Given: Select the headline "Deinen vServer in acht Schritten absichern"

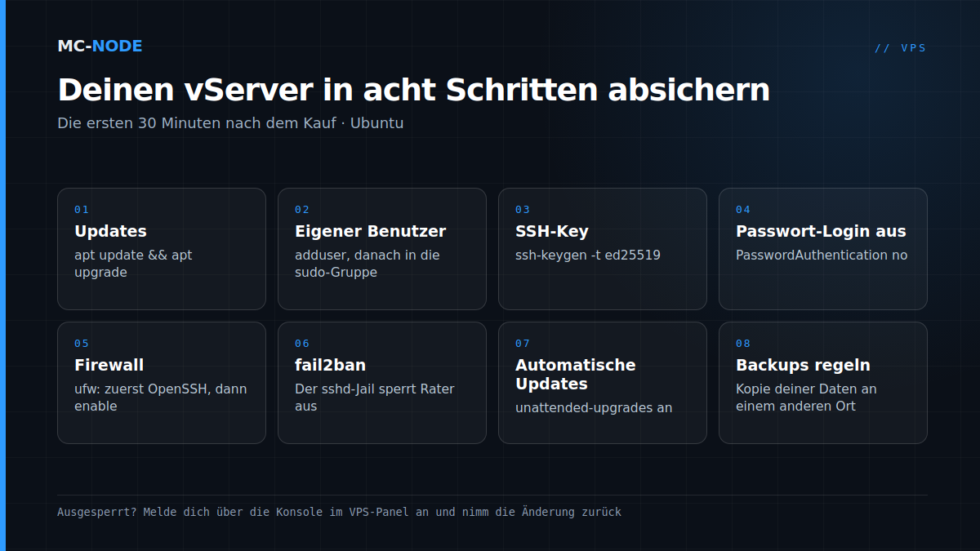Looking at the screenshot, I should (414, 89).
